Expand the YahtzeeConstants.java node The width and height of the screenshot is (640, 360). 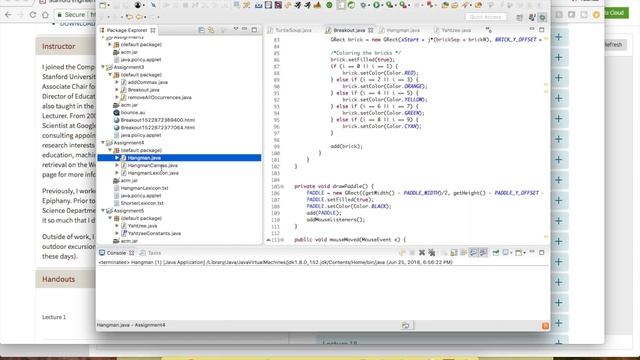pos(117,233)
